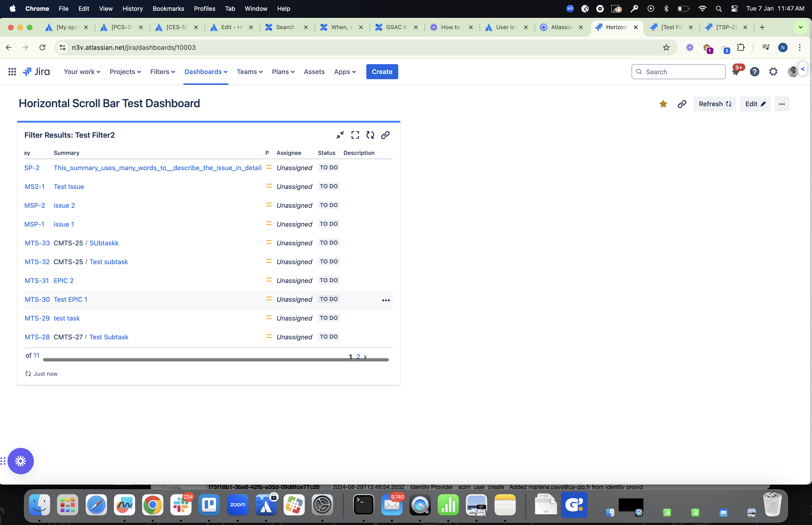812x525 pixels.
Task: Maximize the Test Filter2 gadget to fullscreen
Action: pos(355,135)
